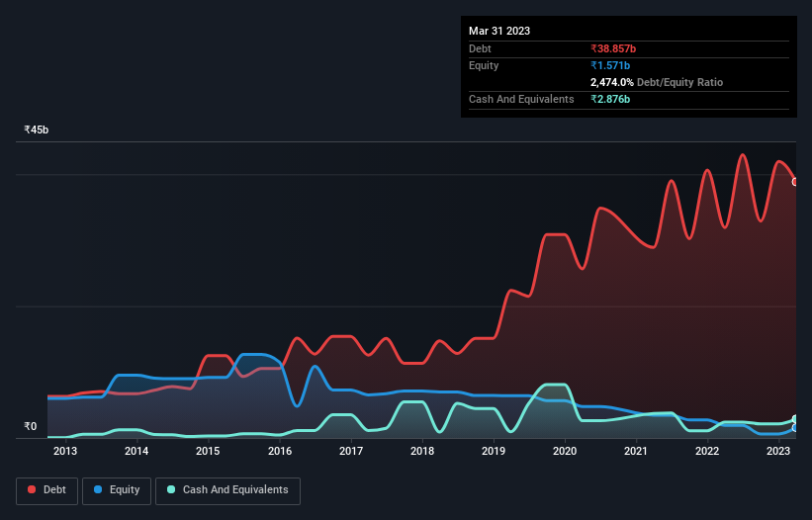The image size is (812, 520).
Task: Click the 2020 x-axis label
Action: (x=565, y=451)
